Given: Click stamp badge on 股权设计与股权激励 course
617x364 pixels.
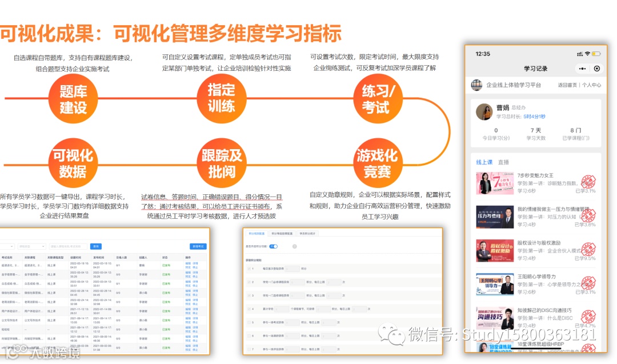Looking at the screenshot, I should click(588, 250).
